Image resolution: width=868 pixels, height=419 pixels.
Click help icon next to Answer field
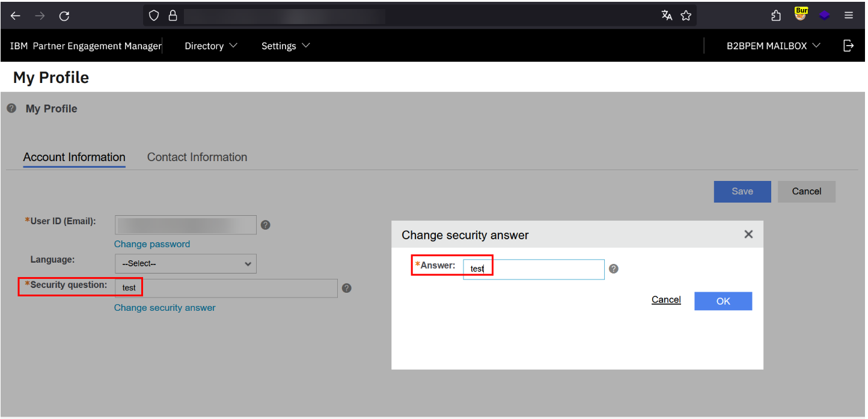[613, 269]
